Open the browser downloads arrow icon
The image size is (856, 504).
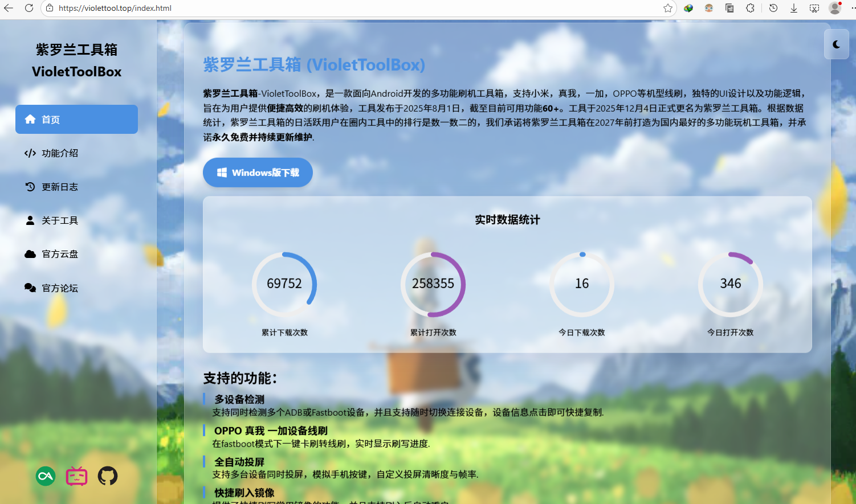794,8
